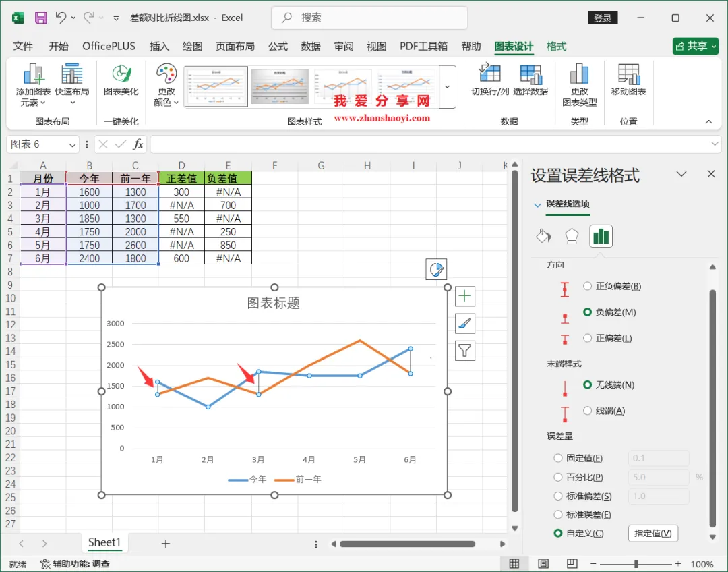
Task: Add a new sheet with plus button
Action: (x=166, y=544)
